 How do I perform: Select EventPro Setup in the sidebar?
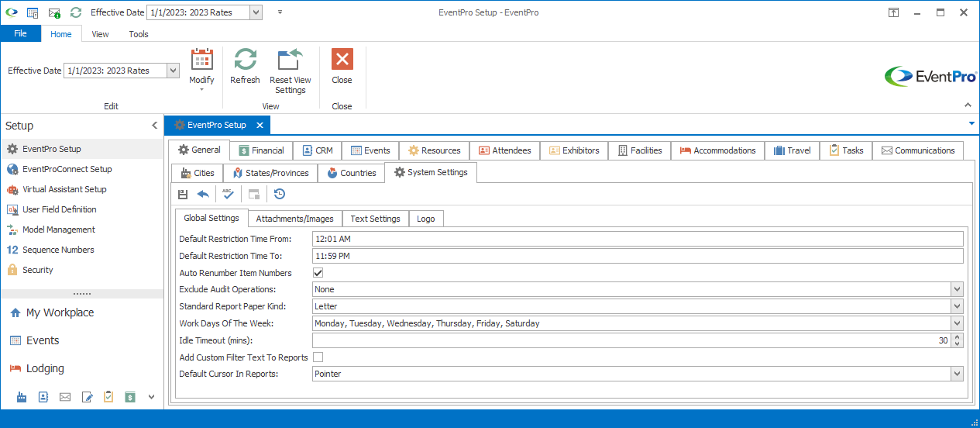point(81,149)
